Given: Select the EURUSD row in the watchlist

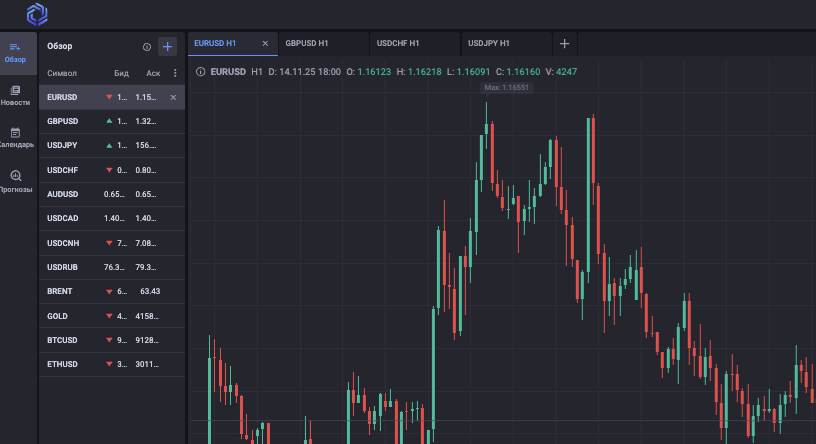Looking at the screenshot, I should click(112, 97).
